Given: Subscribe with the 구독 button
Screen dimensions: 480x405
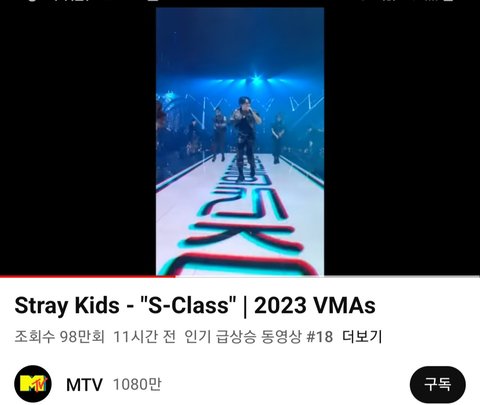Looking at the screenshot, I should [x=438, y=385].
